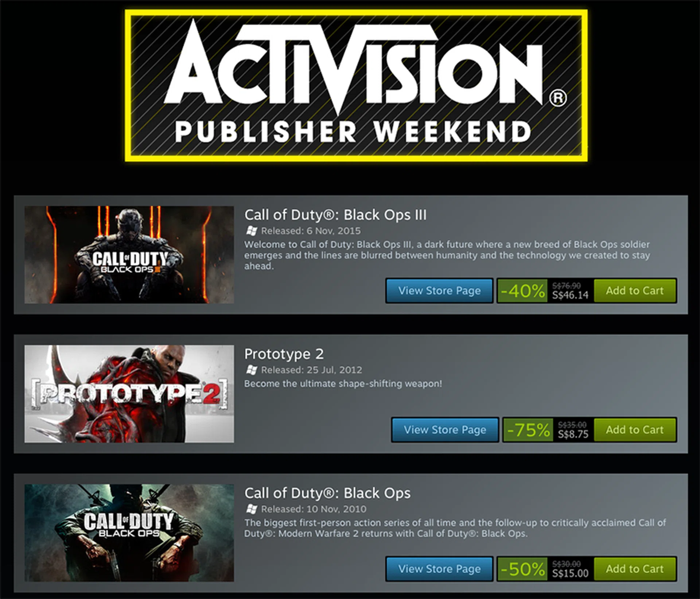Click the -50% discount badge
This screenshot has height=599, width=700.
coord(522,569)
